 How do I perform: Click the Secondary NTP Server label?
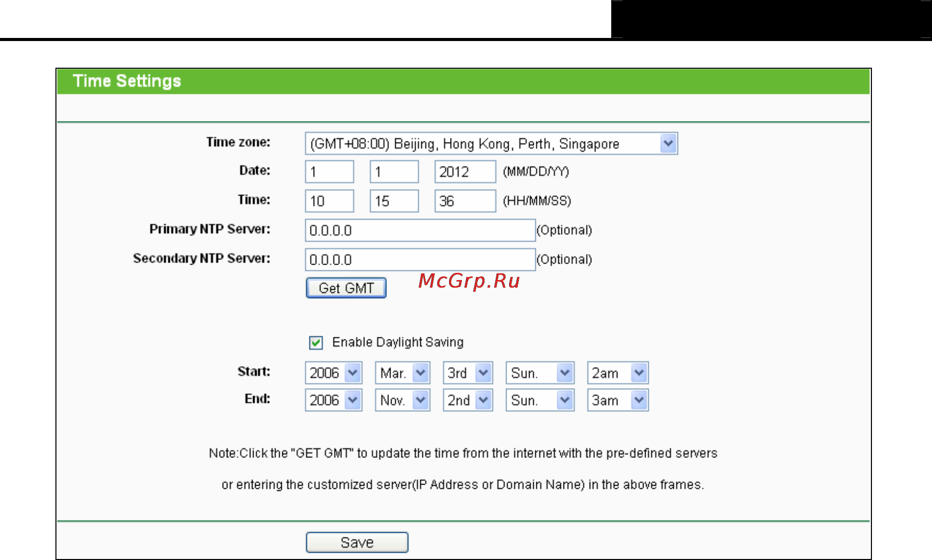click(x=202, y=258)
